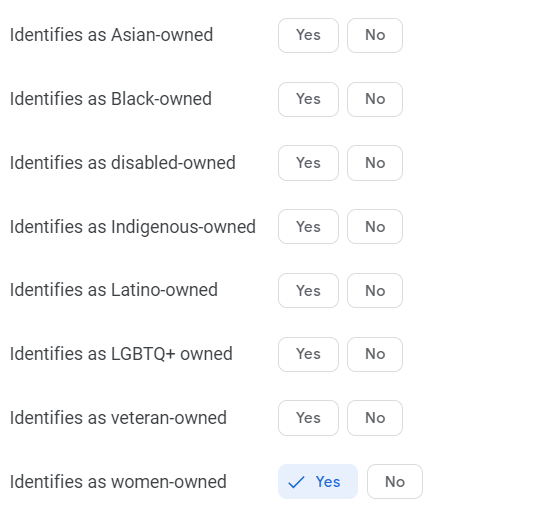Screen dimensions: 548x510
Task: Mark Yes for Identifies as disabled-owned
Action: coord(308,163)
